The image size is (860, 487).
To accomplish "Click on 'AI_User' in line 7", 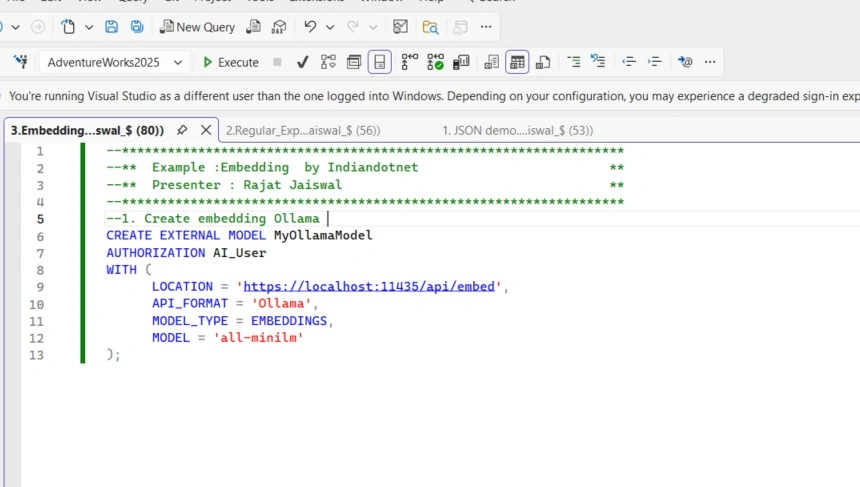I will point(240,253).
